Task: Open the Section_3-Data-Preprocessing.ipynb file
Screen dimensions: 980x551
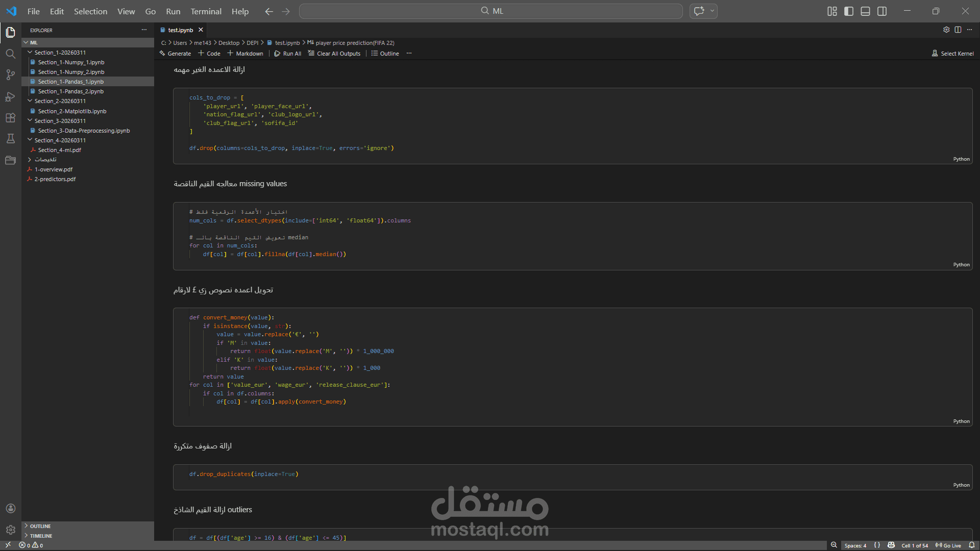Action: click(84, 131)
